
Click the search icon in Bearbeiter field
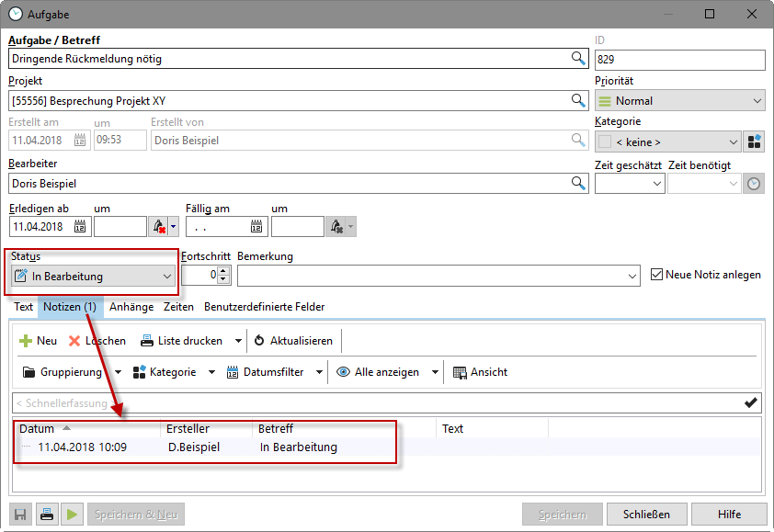pos(578,183)
